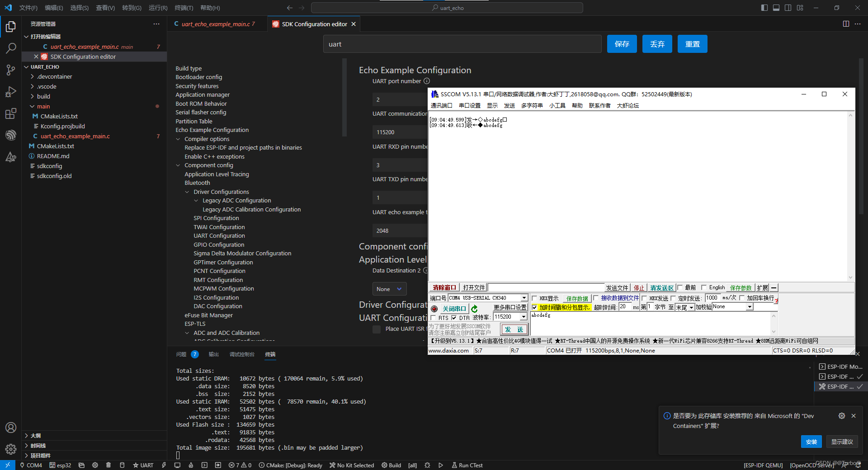The image size is (868, 470).
Task: Run full clean using the trash status icon
Action: click(108, 465)
